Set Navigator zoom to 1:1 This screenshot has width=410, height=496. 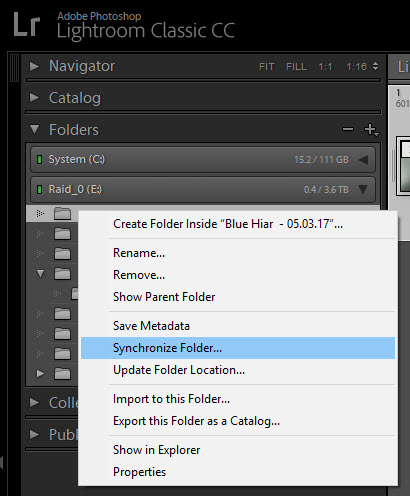click(x=325, y=67)
